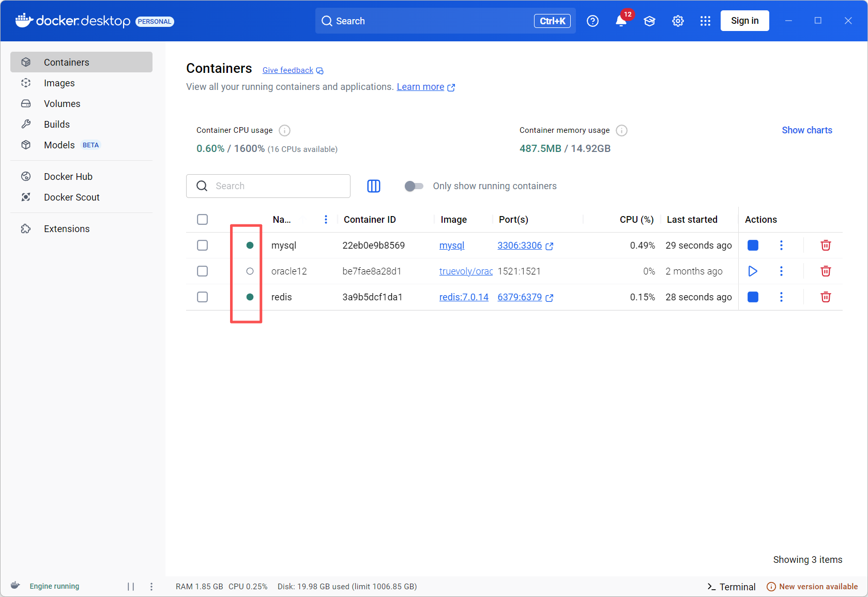Viewport: 868px width, 597px height.
Task: Show info about Container memory usage
Action: point(621,130)
